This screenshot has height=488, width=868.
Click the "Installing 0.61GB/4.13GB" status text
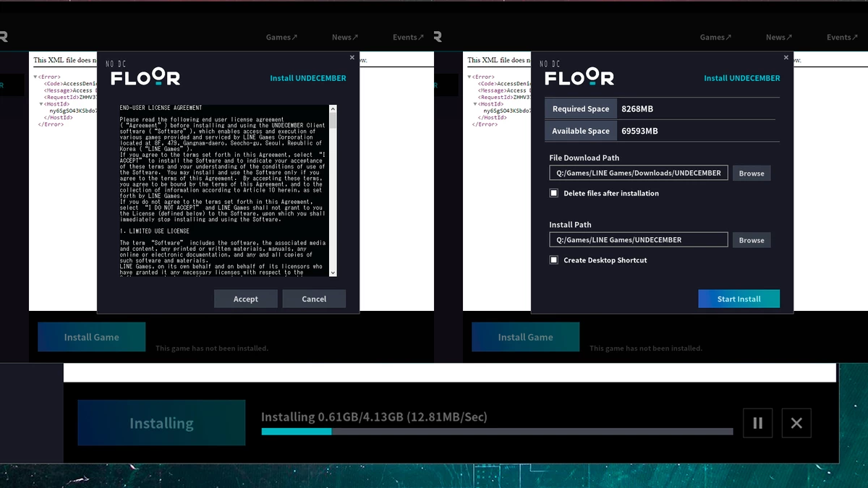click(x=374, y=417)
